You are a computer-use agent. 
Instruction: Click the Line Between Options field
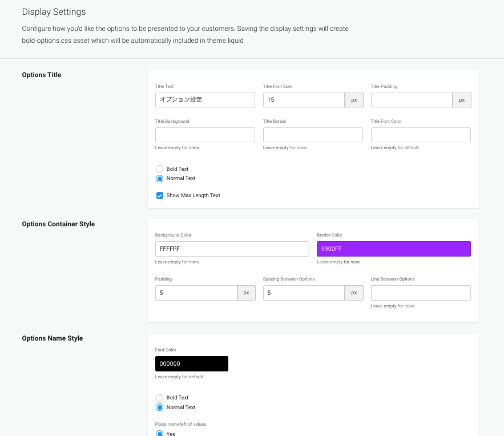click(421, 293)
